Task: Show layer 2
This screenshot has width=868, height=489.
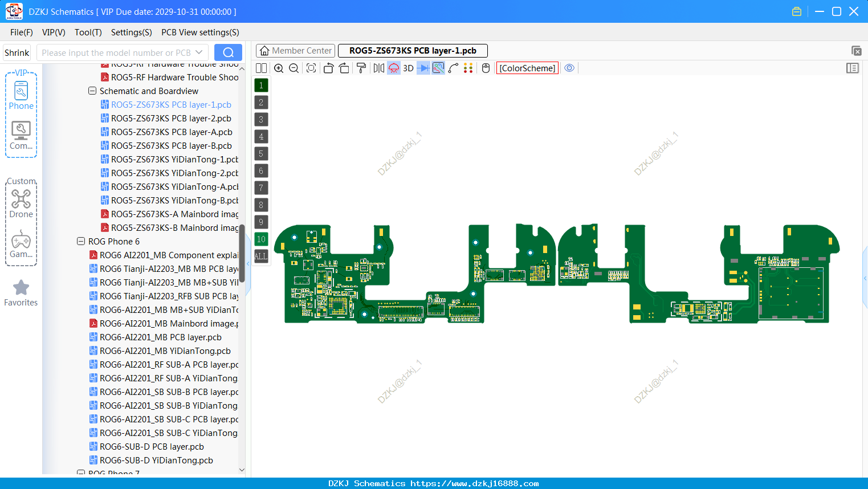Action: point(261,103)
